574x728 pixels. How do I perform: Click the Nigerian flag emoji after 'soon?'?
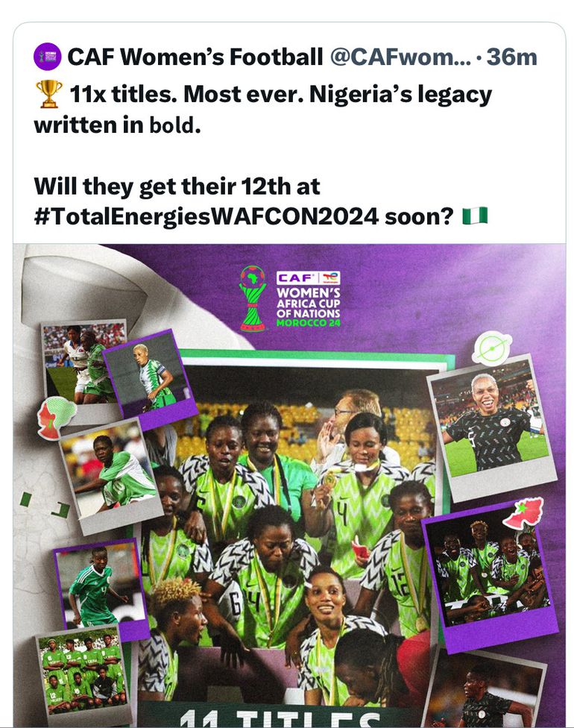475,216
